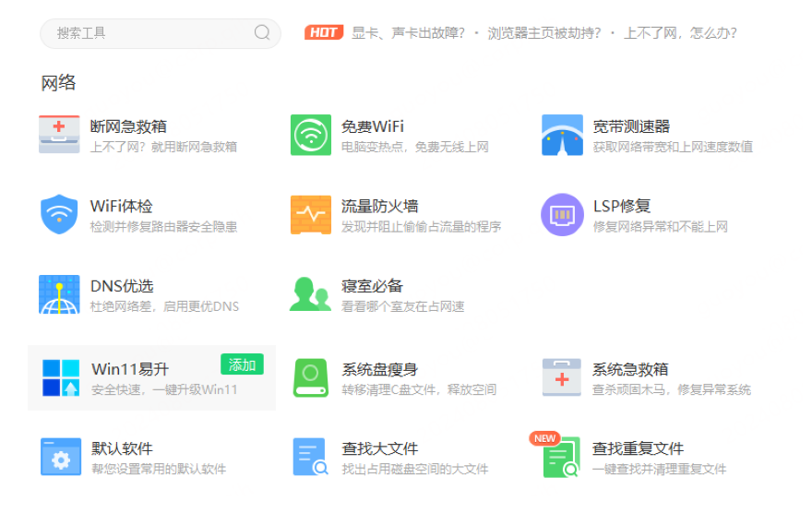The width and height of the screenshot is (812, 513).
Task: Click into the 搜索工具 search field
Action: coord(148,33)
